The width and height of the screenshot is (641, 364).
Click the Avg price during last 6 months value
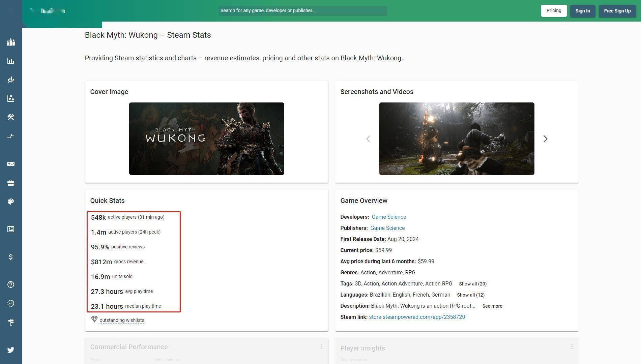pyautogui.click(x=426, y=261)
